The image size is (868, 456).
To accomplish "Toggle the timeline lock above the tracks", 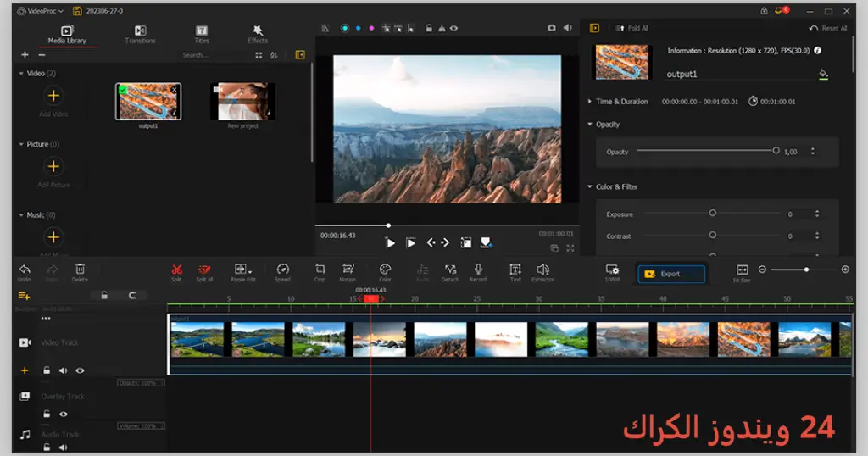I will [x=104, y=296].
